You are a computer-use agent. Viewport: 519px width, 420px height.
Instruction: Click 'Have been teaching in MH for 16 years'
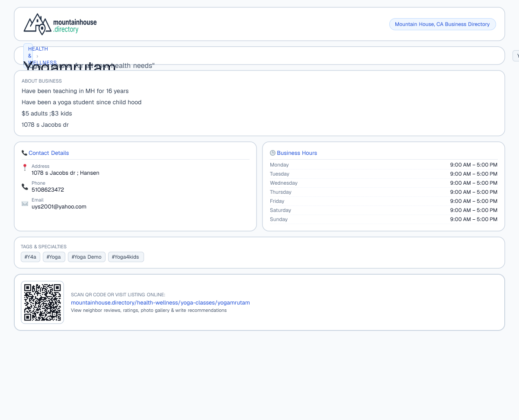point(75,91)
